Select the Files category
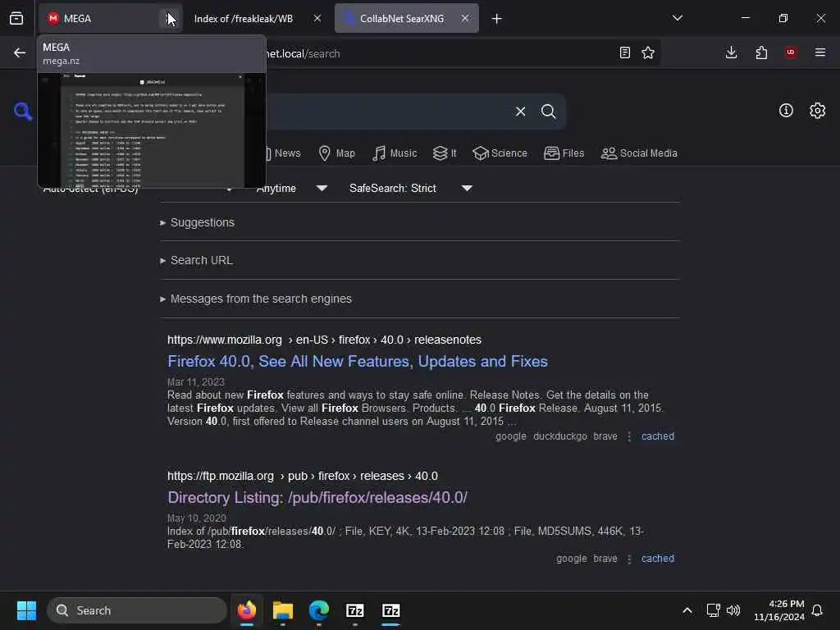 tap(564, 153)
